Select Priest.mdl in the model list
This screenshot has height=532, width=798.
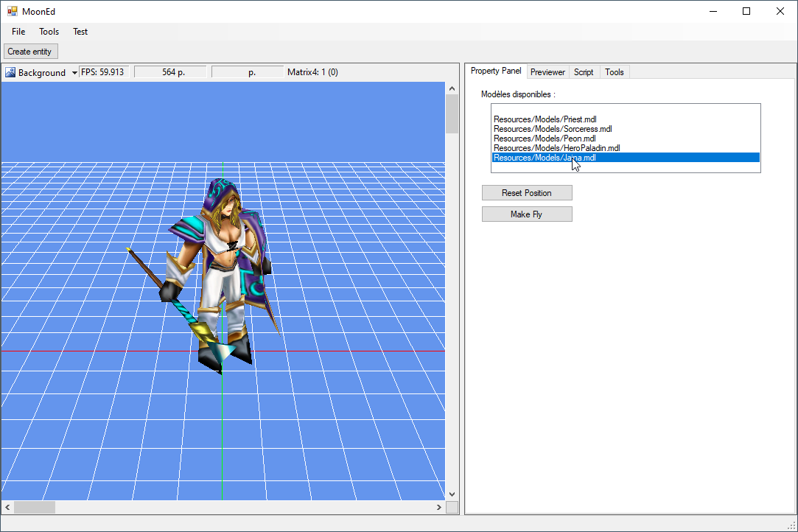[x=545, y=119]
